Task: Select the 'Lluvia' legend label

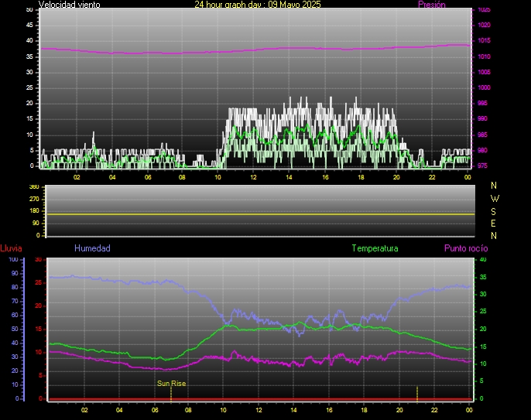Action: 11,248
